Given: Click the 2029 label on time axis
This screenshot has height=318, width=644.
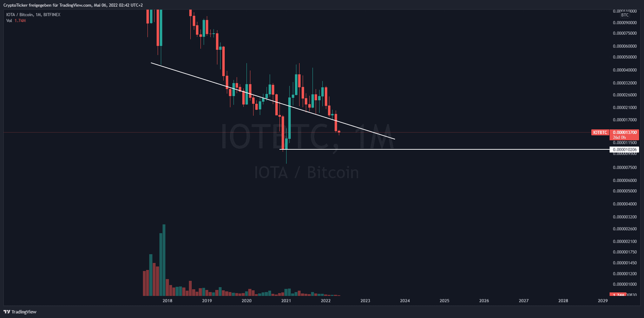Looking at the screenshot, I should click(x=603, y=300).
